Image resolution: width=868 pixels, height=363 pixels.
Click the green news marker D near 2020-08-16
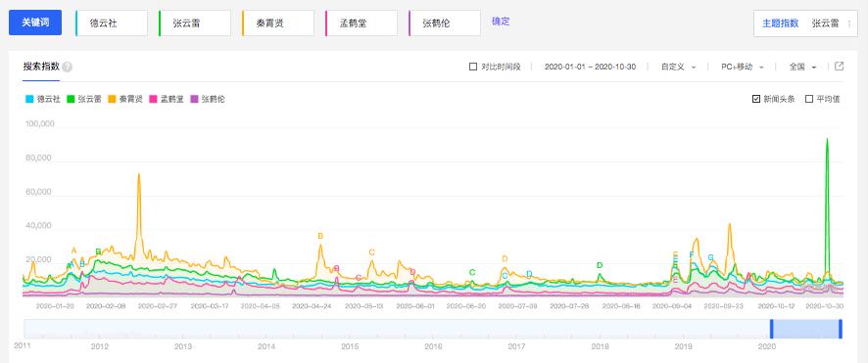[x=600, y=265]
